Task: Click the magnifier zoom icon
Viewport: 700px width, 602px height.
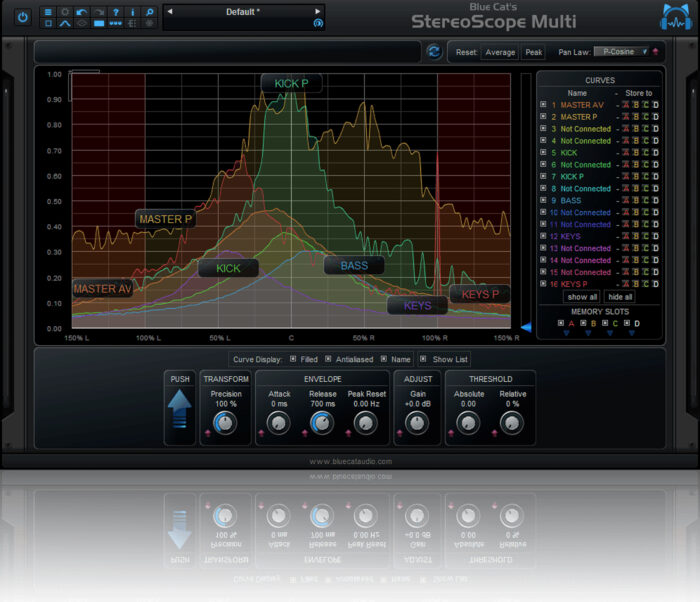Action: coord(150,12)
